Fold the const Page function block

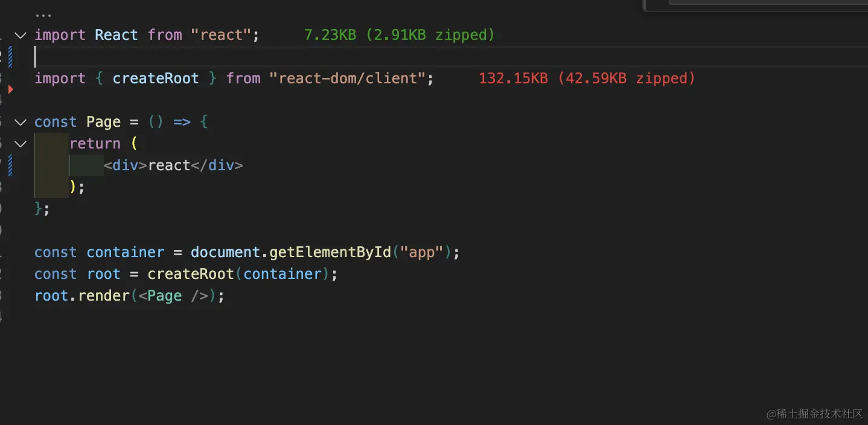point(20,123)
